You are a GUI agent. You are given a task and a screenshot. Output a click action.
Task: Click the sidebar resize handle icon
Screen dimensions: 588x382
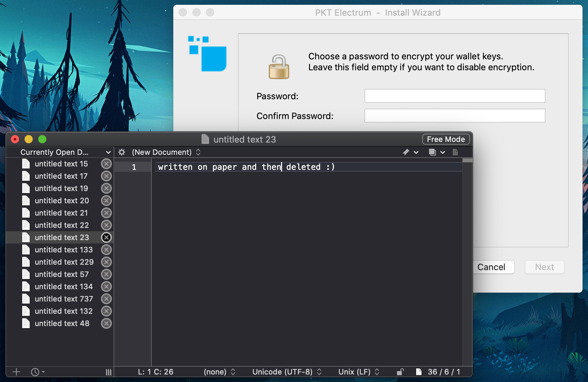coord(108,372)
